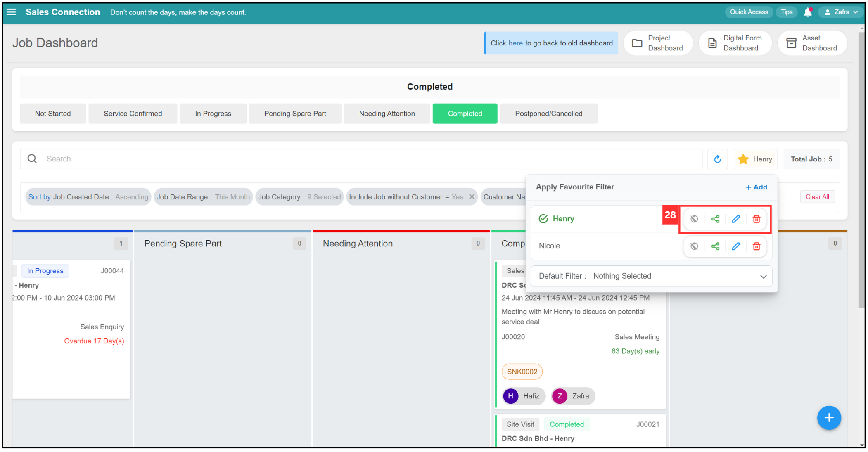This screenshot has width=868, height=452.
Task: Click the refresh icon beside the search bar
Action: [717, 159]
